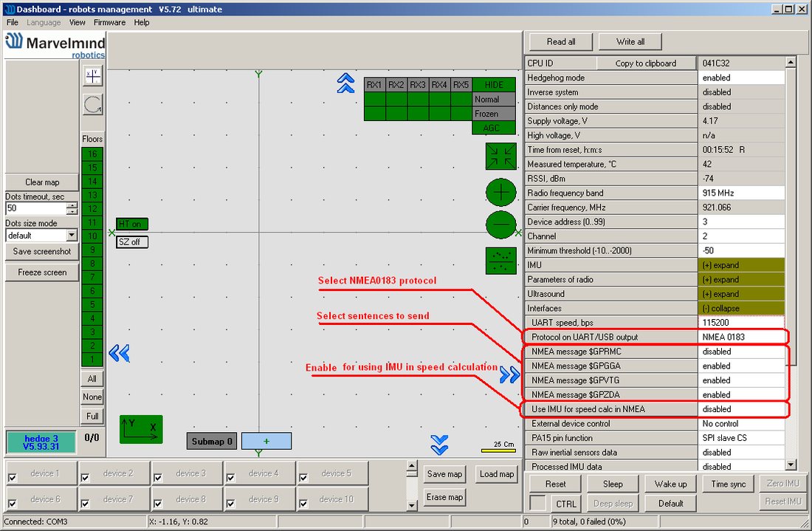
Task: Change Use IMU for speed calc value
Action: coord(741,409)
